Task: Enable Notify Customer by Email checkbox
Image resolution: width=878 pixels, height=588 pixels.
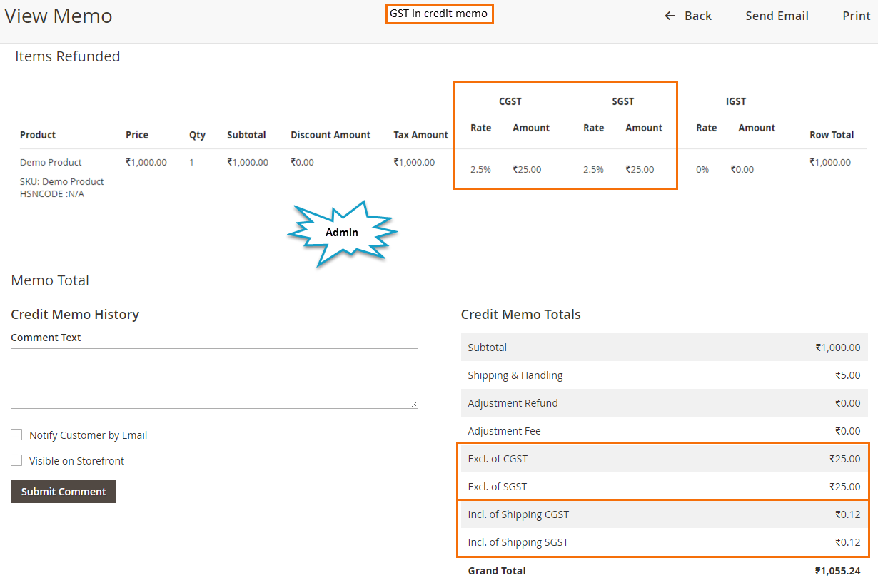Action: coord(16,435)
